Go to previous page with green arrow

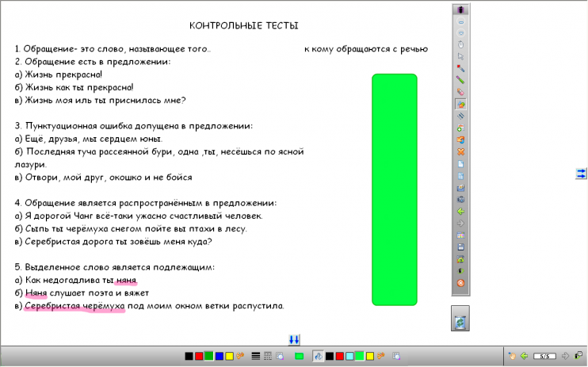click(x=524, y=357)
